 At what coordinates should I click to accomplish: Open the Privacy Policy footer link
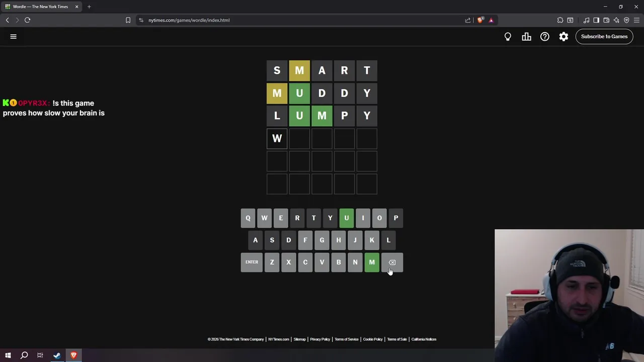[320, 339]
